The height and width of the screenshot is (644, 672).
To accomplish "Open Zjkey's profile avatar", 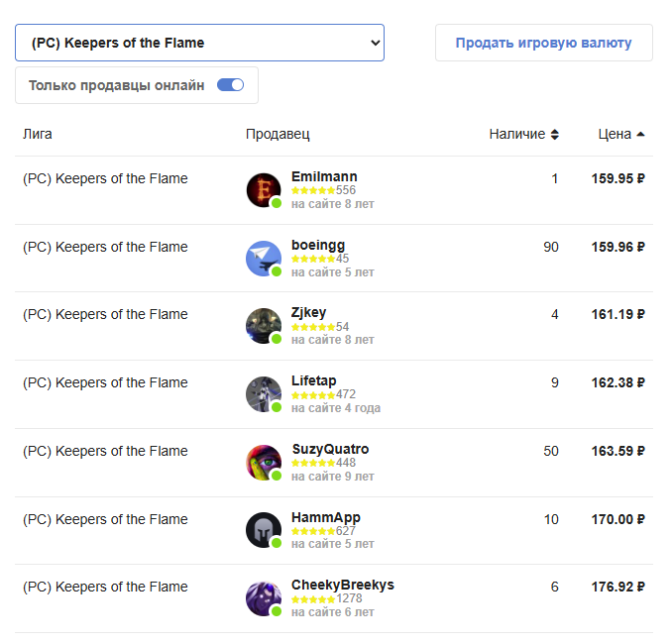I will [x=264, y=326].
